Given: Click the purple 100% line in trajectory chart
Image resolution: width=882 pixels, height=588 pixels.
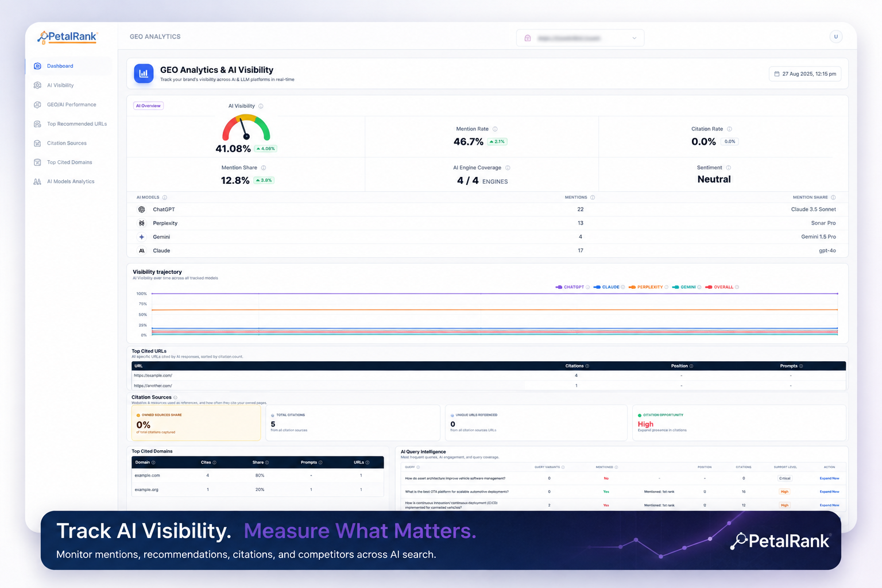Looking at the screenshot, I should (494, 293).
